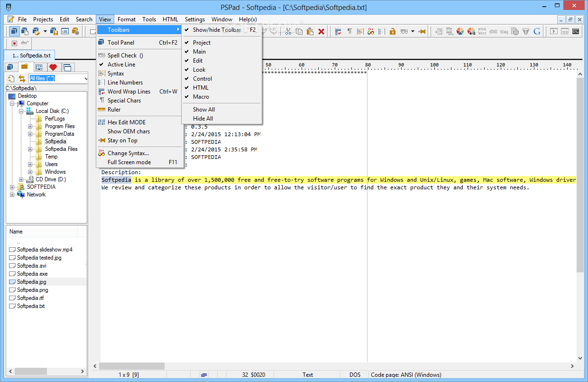The image size is (588, 382).
Task: Click the Name column header
Action: click(42, 232)
